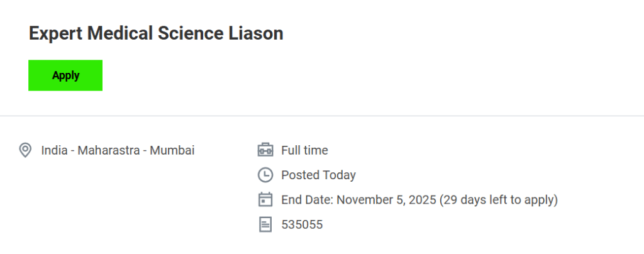Viewport: 644px width, 254px height.
Task: Click the location pin icon
Action: pos(25,150)
